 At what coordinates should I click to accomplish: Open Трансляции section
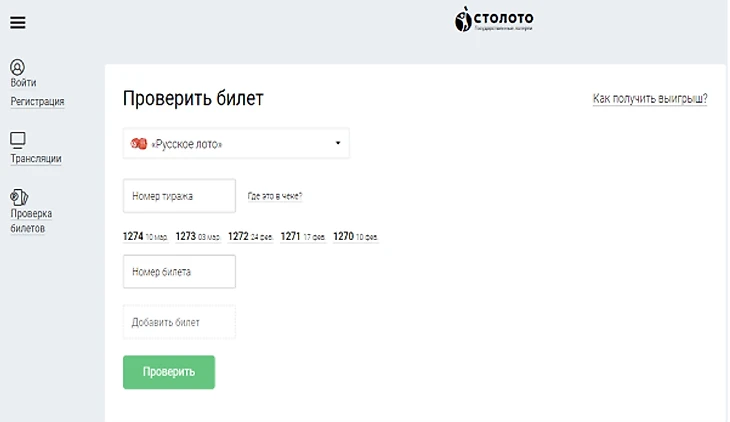[x=36, y=158]
